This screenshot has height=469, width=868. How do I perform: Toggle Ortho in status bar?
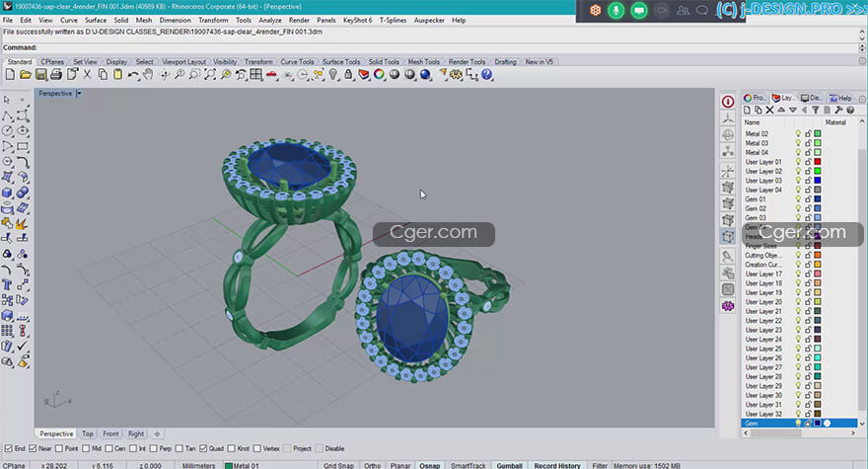point(372,466)
